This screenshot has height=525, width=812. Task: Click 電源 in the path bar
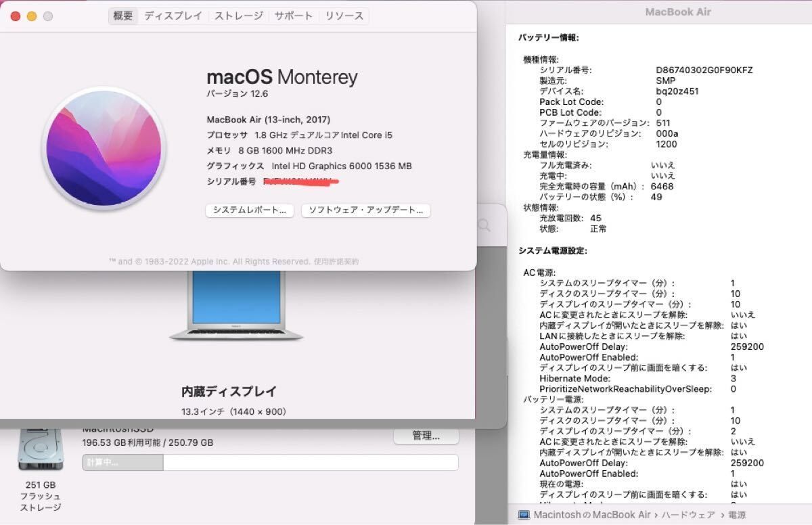pos(737,515)
